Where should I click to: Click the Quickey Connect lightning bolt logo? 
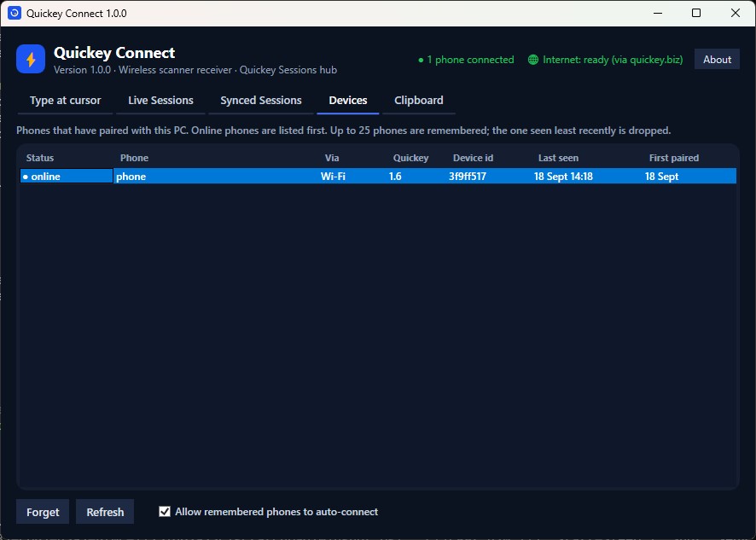click(31, 59)
